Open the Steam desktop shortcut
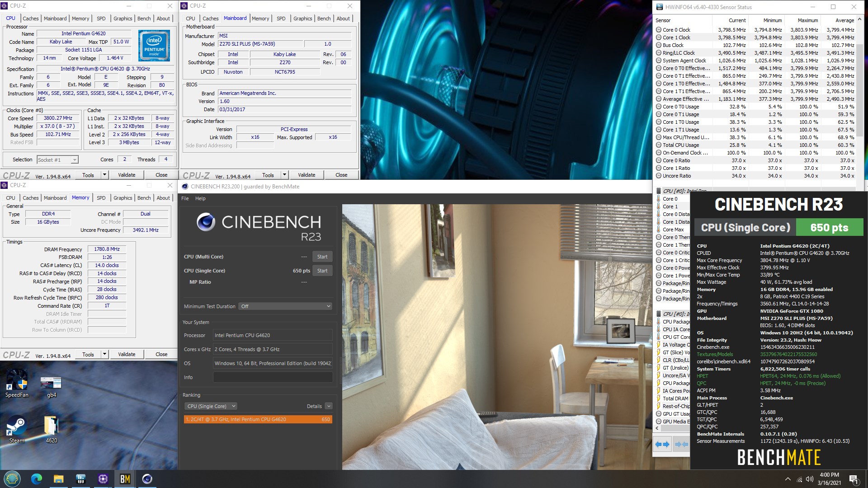The height and width of the screenshot is (488, 868). [17, 430]
